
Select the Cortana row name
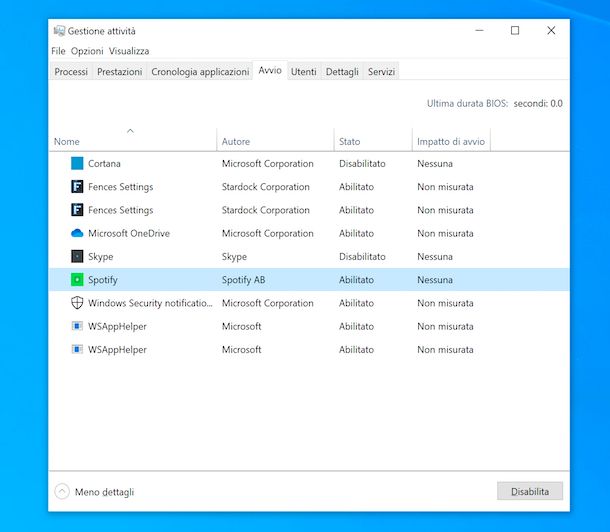(104, 163)
